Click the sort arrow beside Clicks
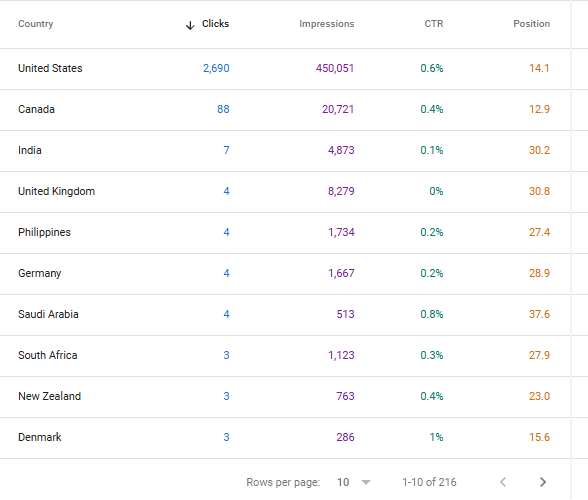Viewport: 588px width, 500px height. point(190,25)
